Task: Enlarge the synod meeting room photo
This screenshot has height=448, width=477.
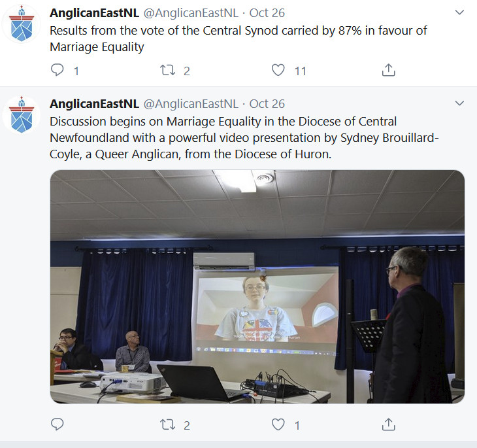Action: tap(257, 286)
